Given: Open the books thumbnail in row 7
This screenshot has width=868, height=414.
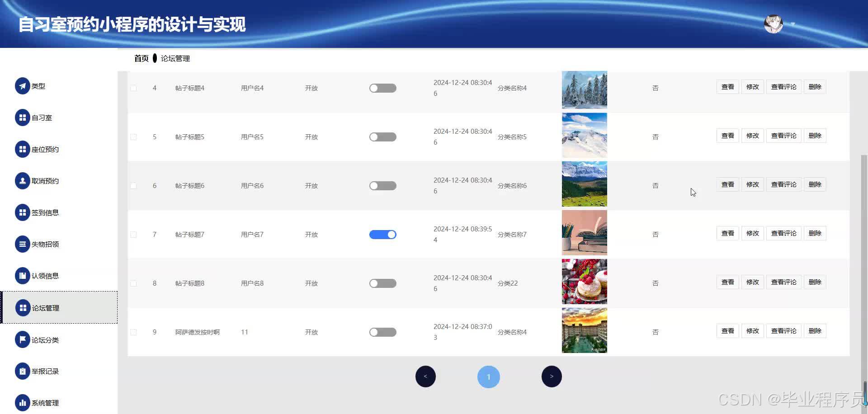Looking at the screenshot, I should [585, 233].
